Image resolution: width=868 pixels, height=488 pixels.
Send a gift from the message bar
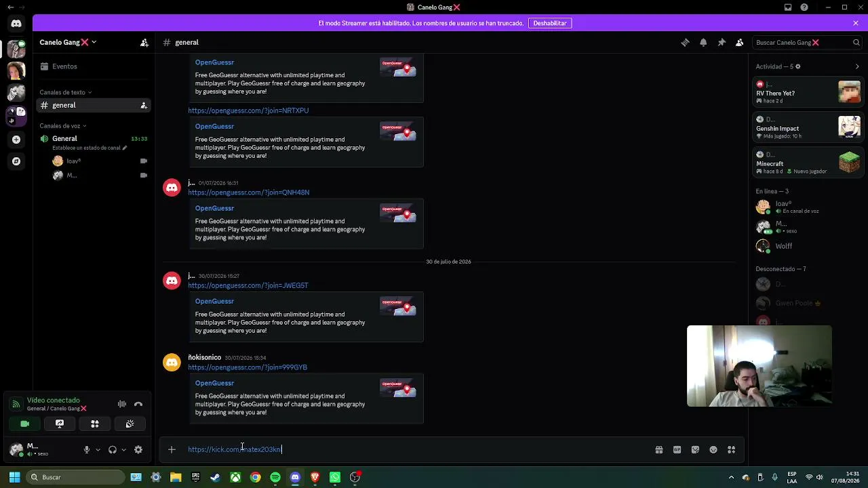point(658,449)
